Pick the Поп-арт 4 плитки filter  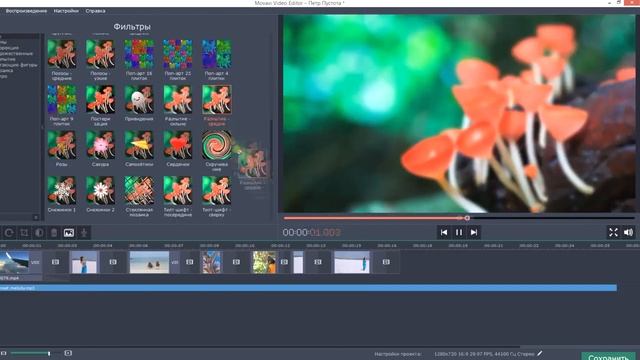(x=216, y=54)
